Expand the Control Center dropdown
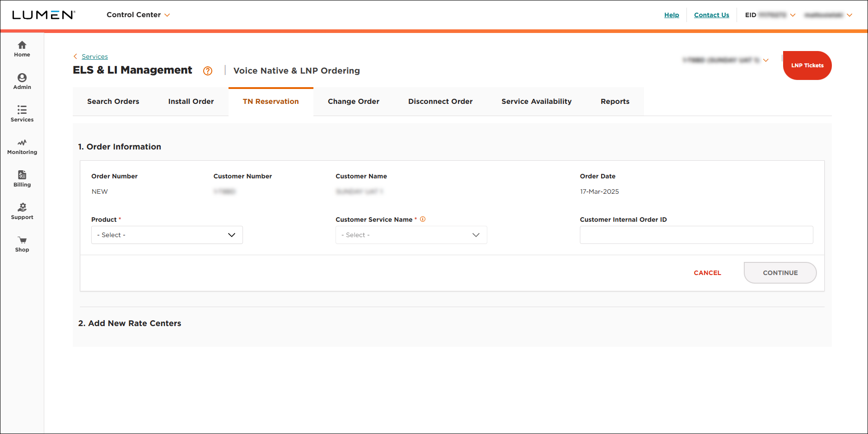Image resolution: width=868 pixels, height=434 pixels. tap(138, 15)
